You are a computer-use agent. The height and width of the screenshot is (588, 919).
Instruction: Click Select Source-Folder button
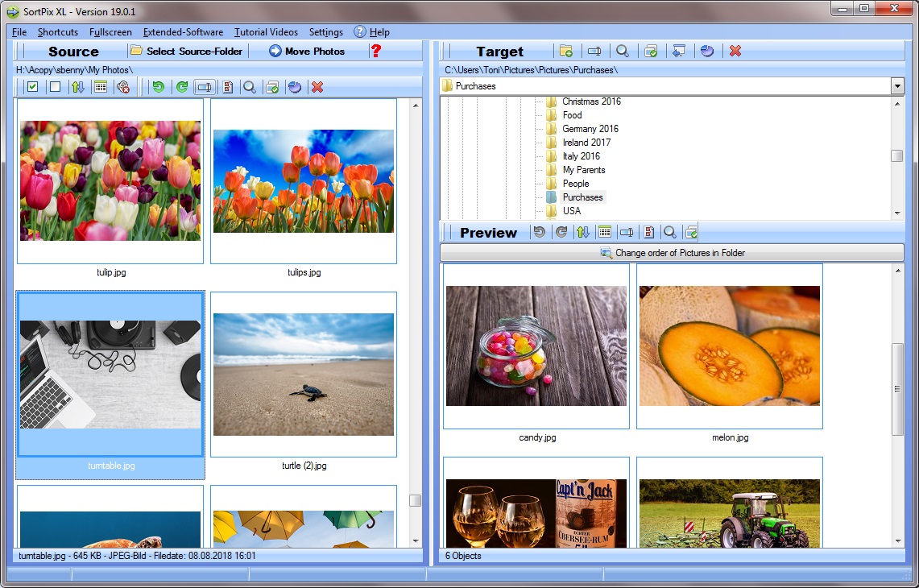pos(187,51)
